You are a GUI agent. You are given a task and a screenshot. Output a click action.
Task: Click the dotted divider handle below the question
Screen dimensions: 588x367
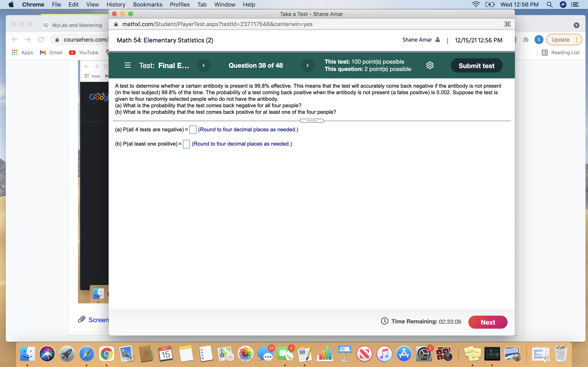click(312, 121)
